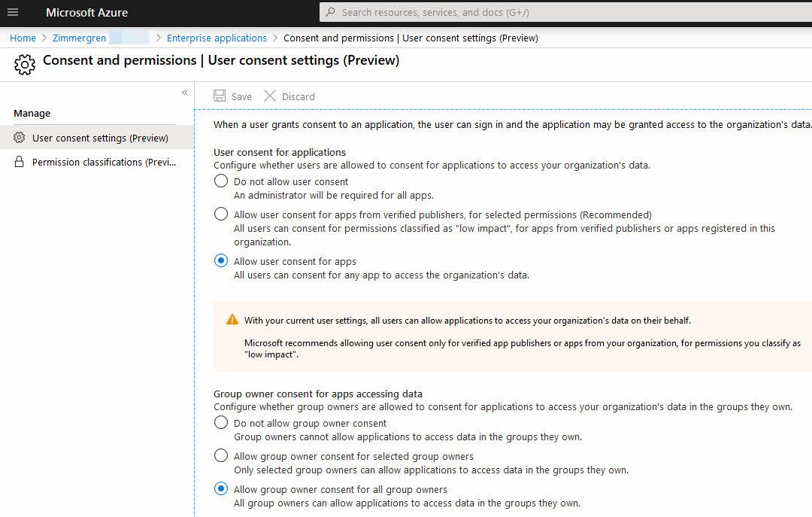The image size is (812, 517).
Task: Click 'User consent for applications' heading
Action: tap(280, 152)
